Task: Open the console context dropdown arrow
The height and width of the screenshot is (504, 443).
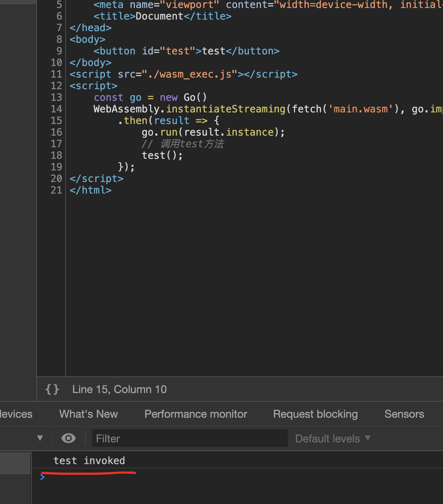Action: [40, 438]
